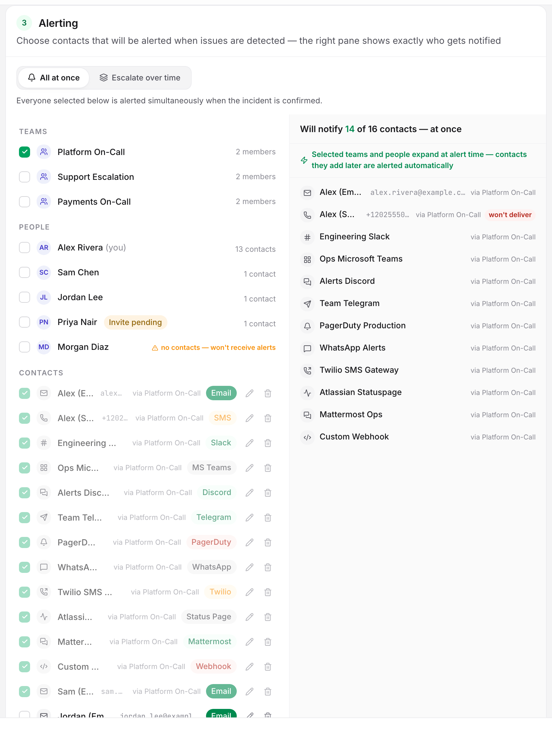
Task: Edit the Sam Email contact
Action: [x=249, y=692]
